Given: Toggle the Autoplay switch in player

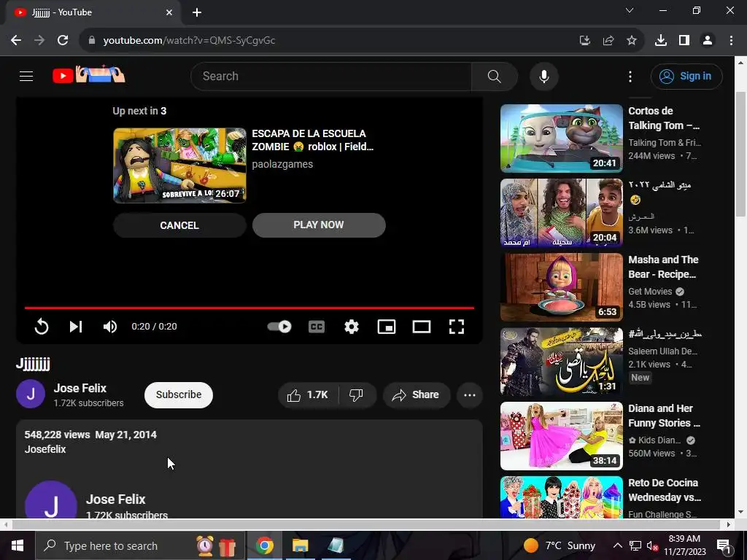Looking at the screenshot, I should [x=279, y=327].
